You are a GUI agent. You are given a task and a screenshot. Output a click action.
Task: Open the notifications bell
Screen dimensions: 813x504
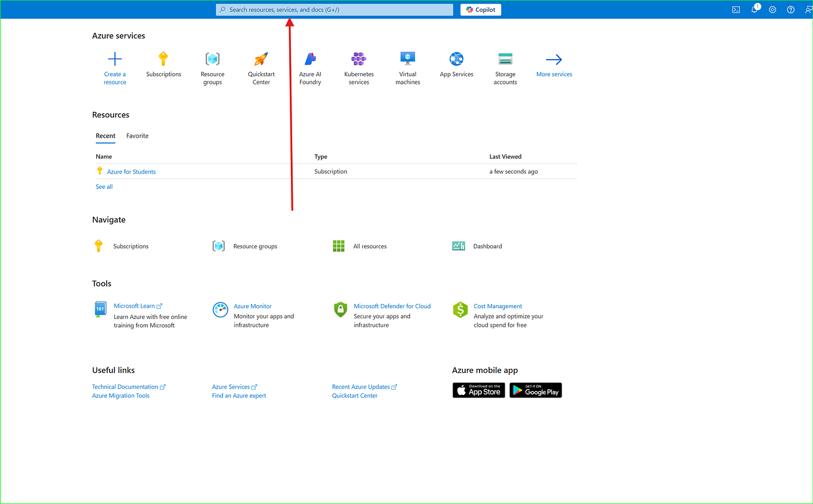(x=754, y=10)
